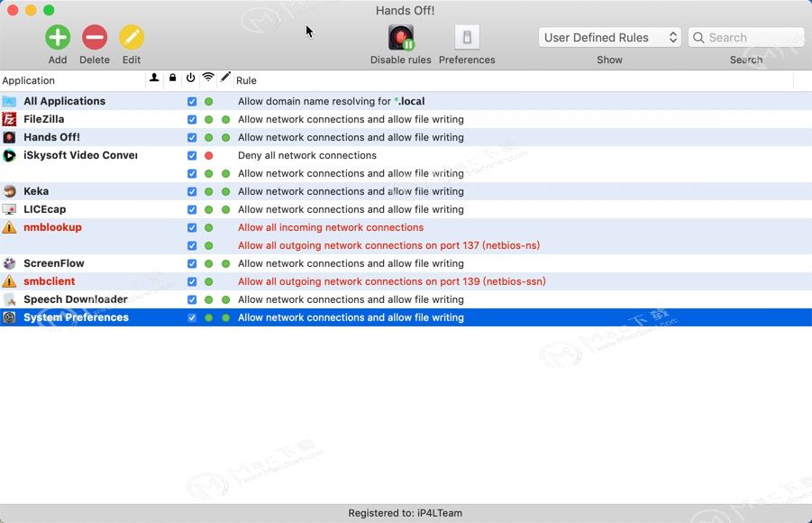This screenshot has height=523, width=812.
Task: Click the iSkysoft Video Converter icon
Action: (x=9, y=155)
